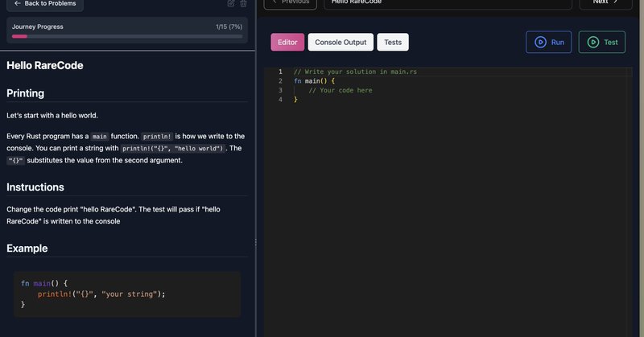
Task: Click the 'Example' heading
Action: pos(27,249)
